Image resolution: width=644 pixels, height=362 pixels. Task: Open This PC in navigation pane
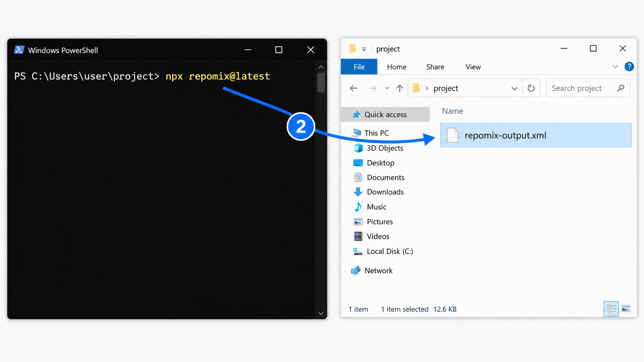point(376,133)
